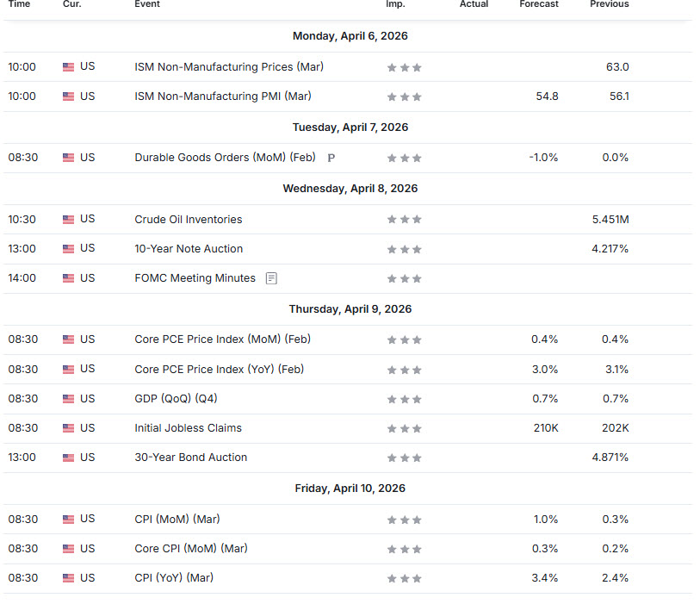Click the preliminary P icon next to Durable Goods Orders
The width and height of the screenshot is (700, 604).
tap(331, 158)
